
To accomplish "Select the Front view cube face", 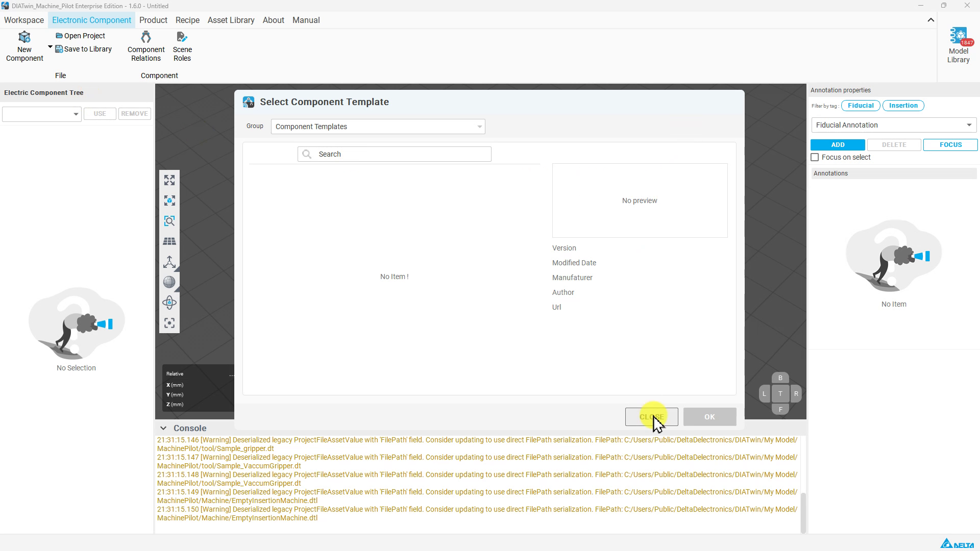I will (x=780, y=409).
